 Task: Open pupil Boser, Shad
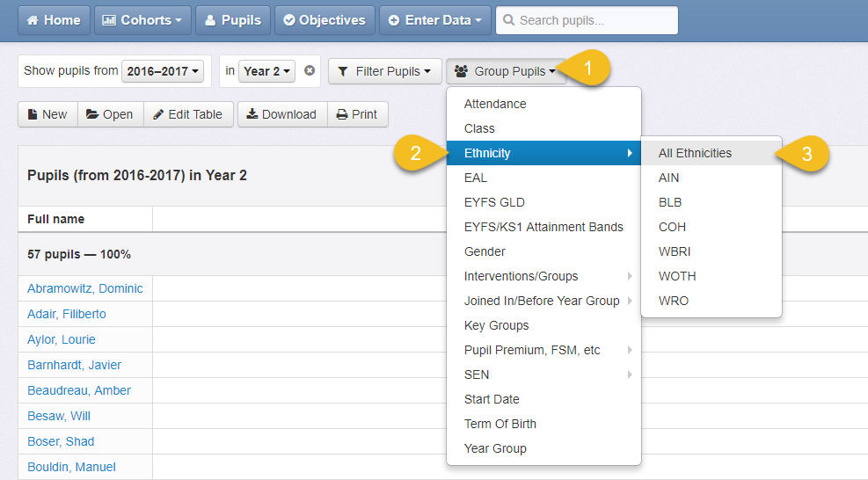[x=61, y=441]
